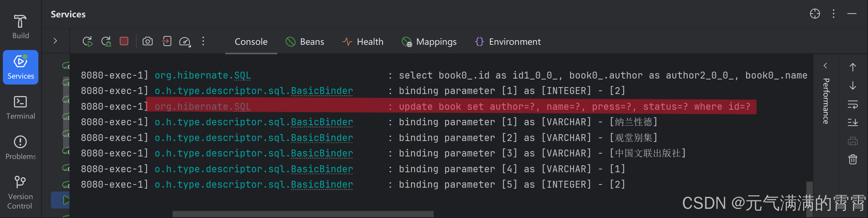868x218 pixels.
Task: Switch to the Console tab
Action: click(x=251, y=42)
